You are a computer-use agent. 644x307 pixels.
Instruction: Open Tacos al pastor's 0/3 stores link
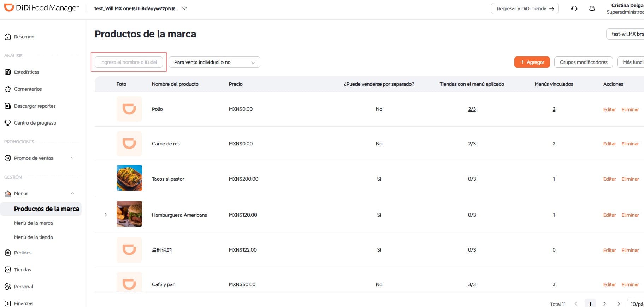(x=472, y=179)
